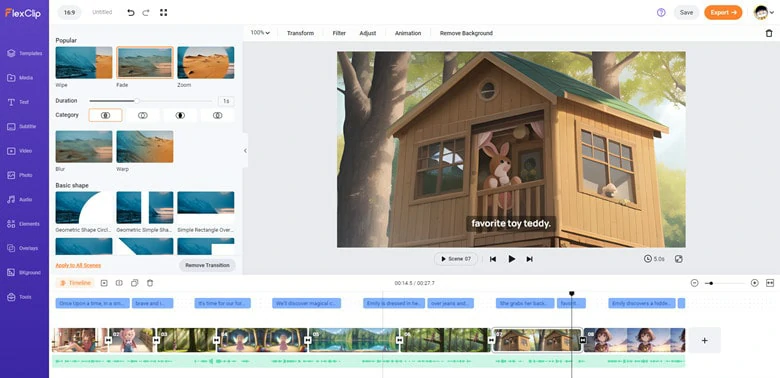This screenshot has width=780, height=378.
Task: Click the transition Duration slider
Action: pos(151,101)
